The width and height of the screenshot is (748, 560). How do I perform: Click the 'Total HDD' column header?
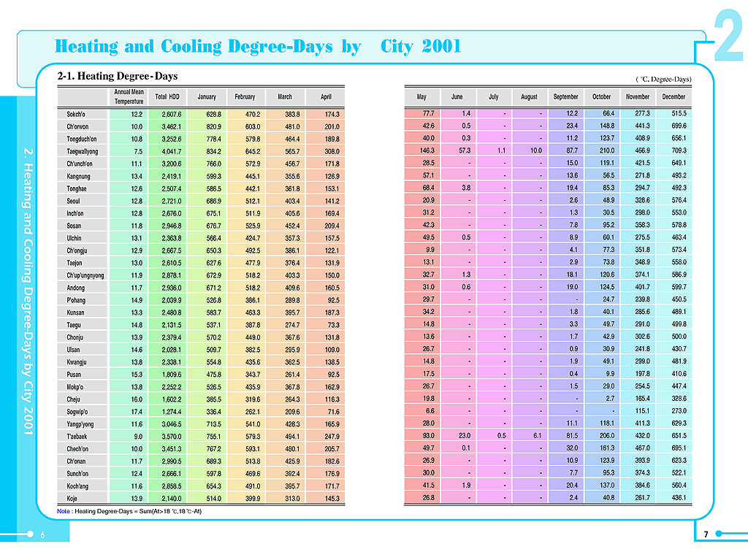pyautogui.click(x=167, y=96)
